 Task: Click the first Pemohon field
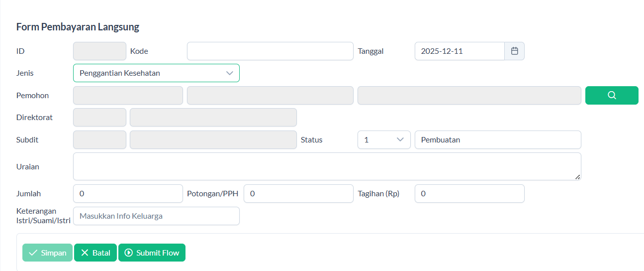[x=128, y=95]
